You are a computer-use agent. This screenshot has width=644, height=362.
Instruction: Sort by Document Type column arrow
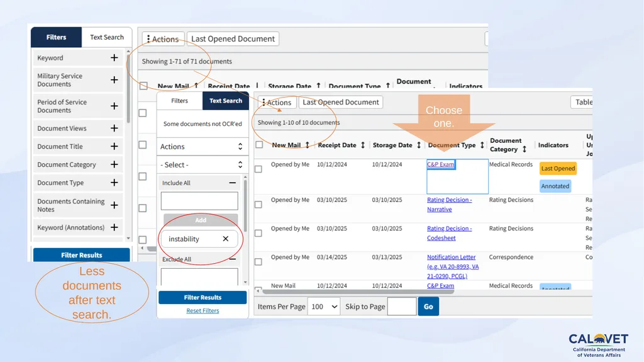point(482,145)
